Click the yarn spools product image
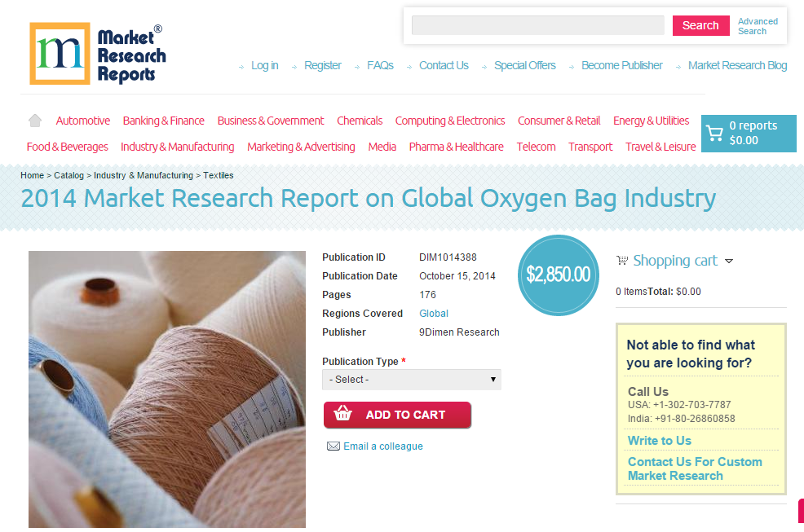This screenshot has width=804, height=532. (x=166, y=389)
